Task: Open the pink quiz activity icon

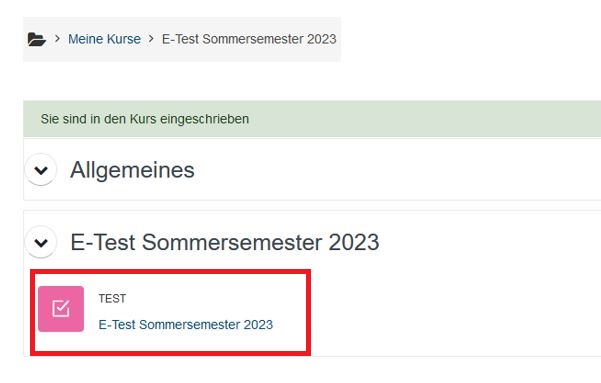Action: pyautogui.click(x=61, y=309)
